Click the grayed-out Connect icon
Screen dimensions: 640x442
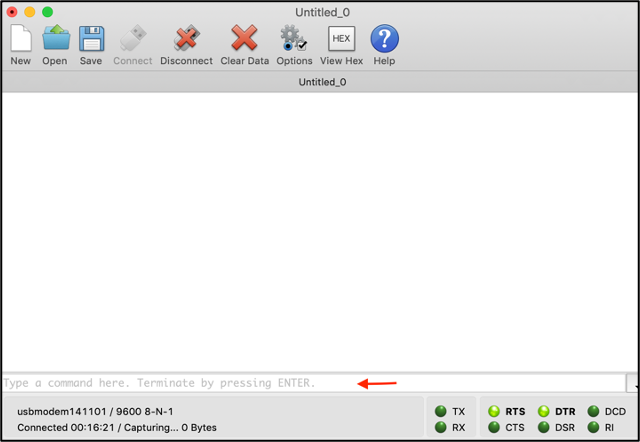coord(133,40)
